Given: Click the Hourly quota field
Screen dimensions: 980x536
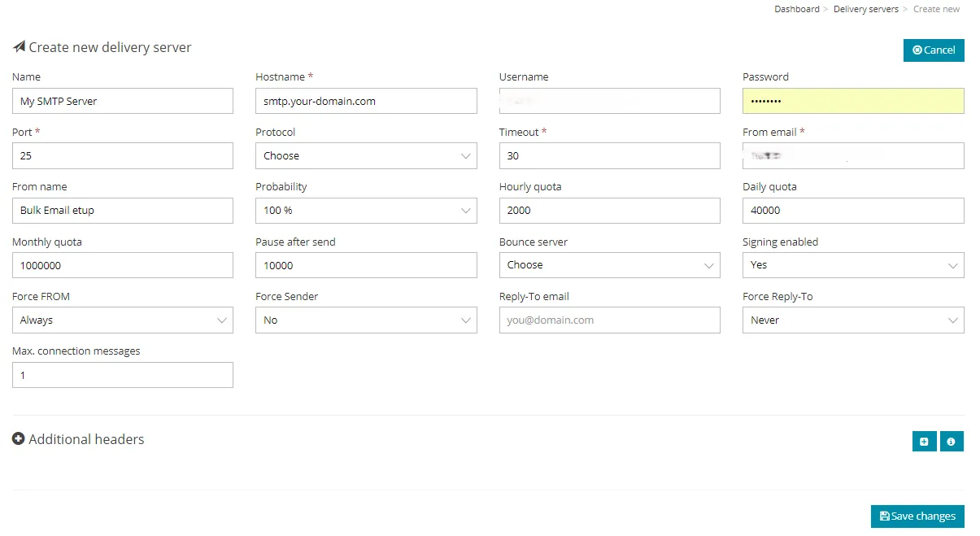Looking at the screenshot, I should [609, 211].
